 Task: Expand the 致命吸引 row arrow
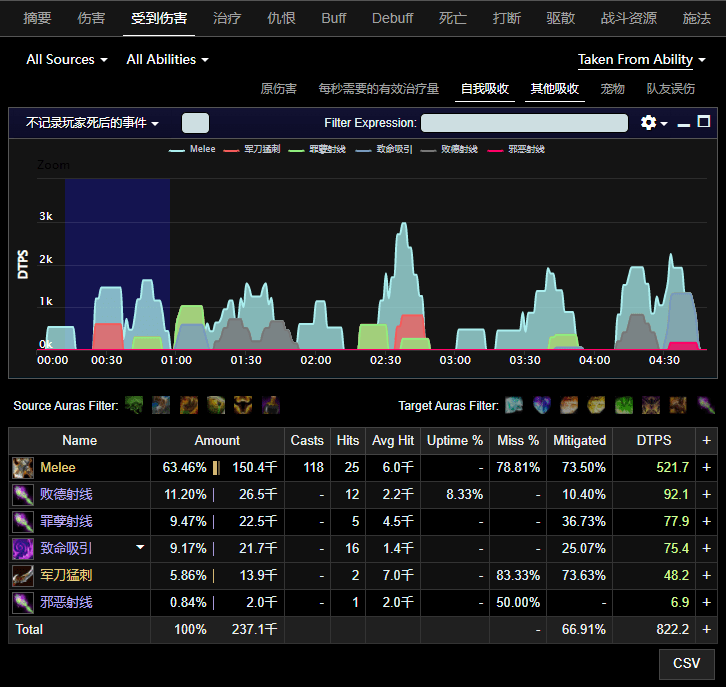140,547
